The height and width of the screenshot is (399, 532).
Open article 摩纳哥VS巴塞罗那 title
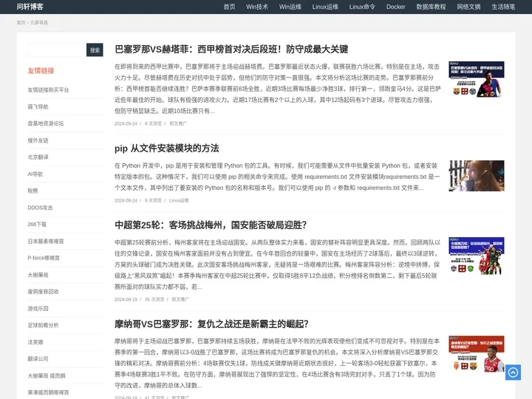211,324
